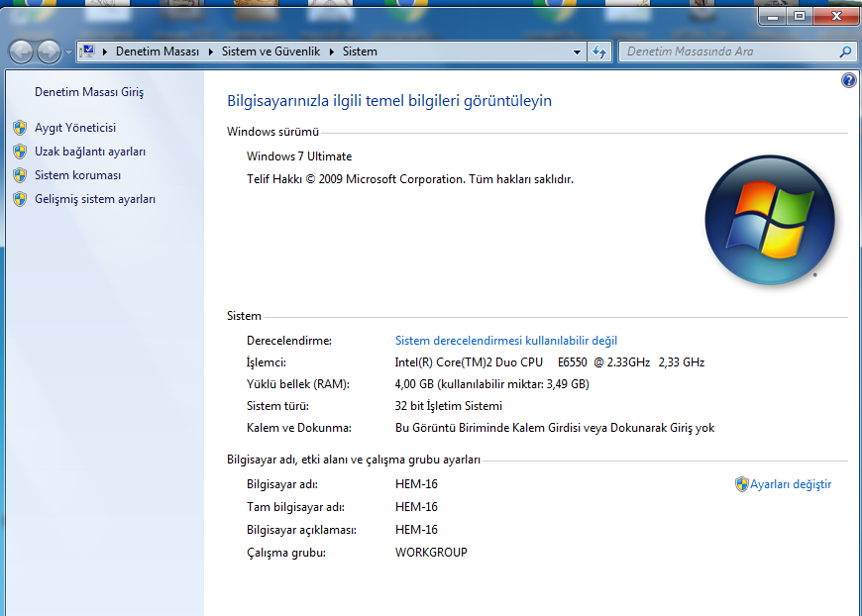Click the Kalem ve Dokunma description text
862x616 pixels.
tap(555, 428)
